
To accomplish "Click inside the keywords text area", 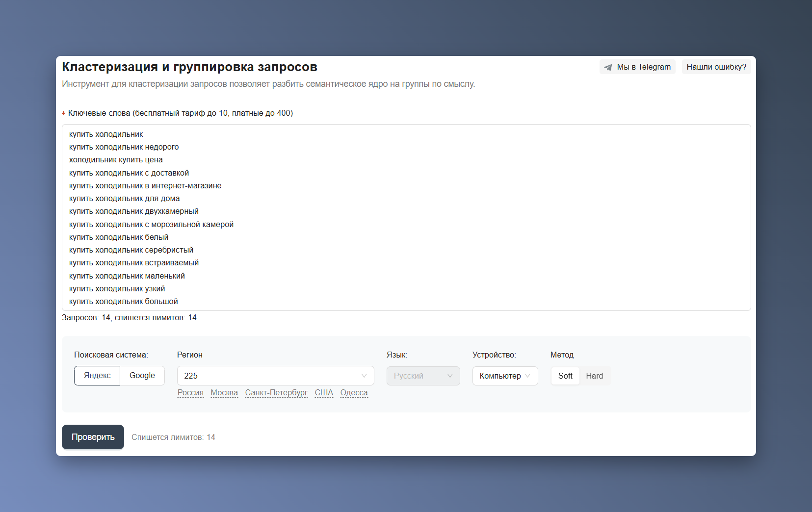I will click(x=406, y=217).
